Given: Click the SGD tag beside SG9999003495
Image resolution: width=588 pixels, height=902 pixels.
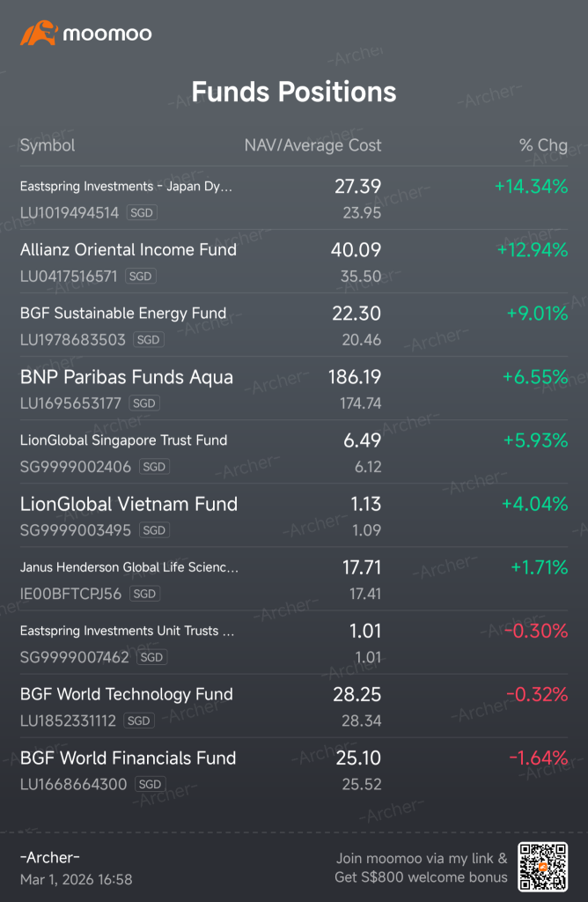Looking at the screenshot, I should [x=154, y=530].
